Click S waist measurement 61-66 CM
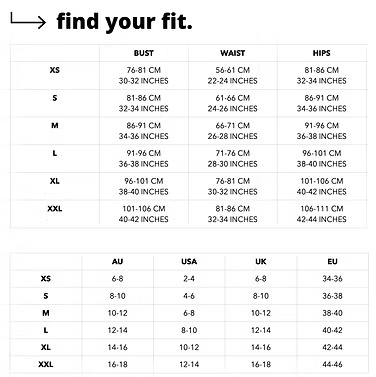The height and width of the screenshot is (377, 376). 233,98
